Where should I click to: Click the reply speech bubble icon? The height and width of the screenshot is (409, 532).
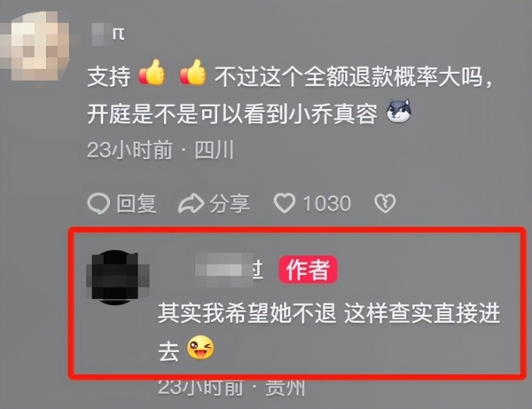[x=98, y=204]
